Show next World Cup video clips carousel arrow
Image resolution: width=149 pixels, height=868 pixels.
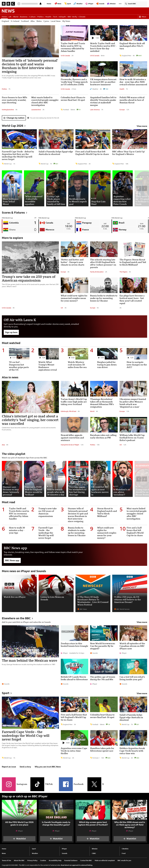coord(144,188)
